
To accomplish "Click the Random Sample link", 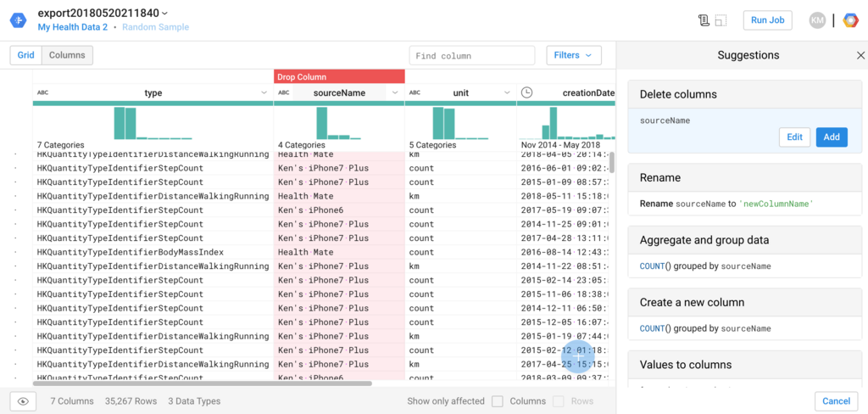I will 156,27.
